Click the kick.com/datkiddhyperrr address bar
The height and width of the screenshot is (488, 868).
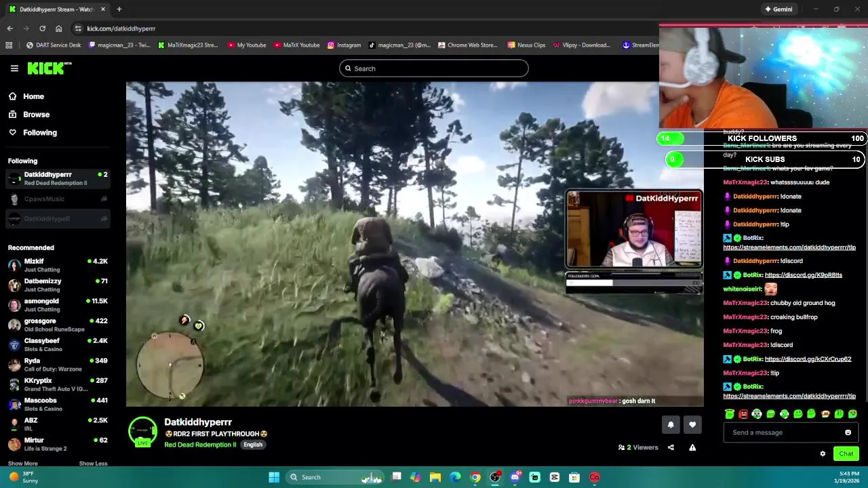[366, 28]
